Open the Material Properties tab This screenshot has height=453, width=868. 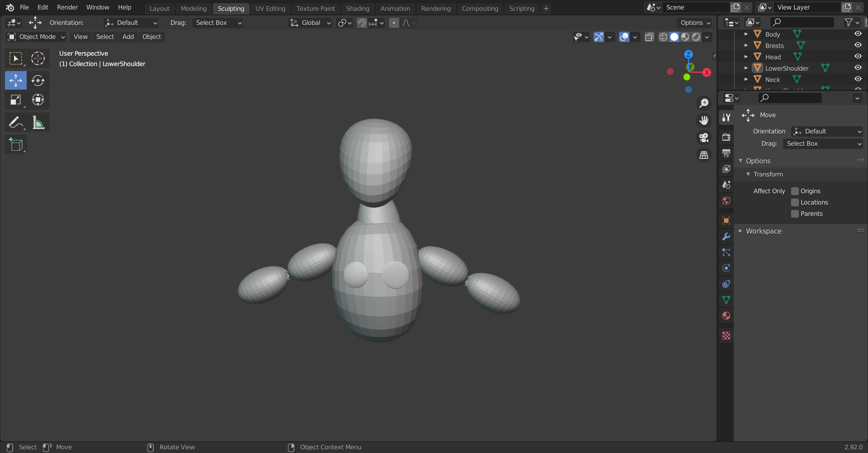pos(726,315)
